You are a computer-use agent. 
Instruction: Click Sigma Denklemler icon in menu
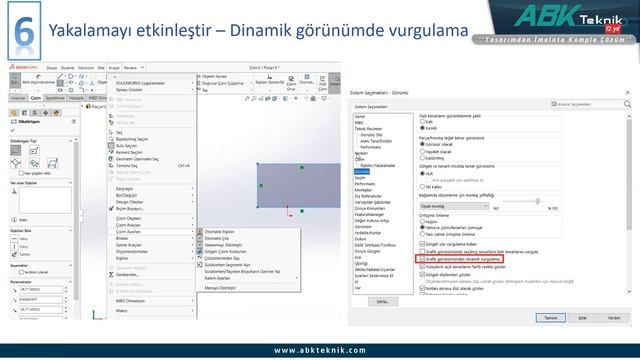111,275
